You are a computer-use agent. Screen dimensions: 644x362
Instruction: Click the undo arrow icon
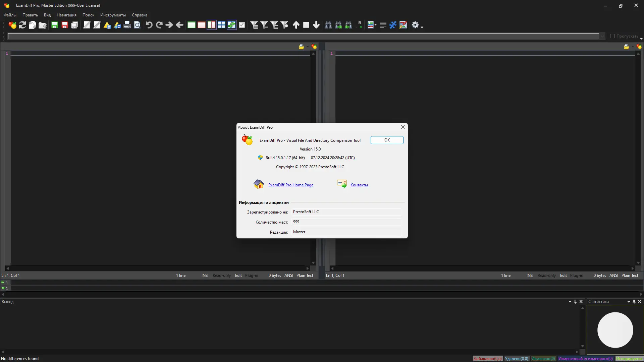pyautogui.click(x=149, y=25)
